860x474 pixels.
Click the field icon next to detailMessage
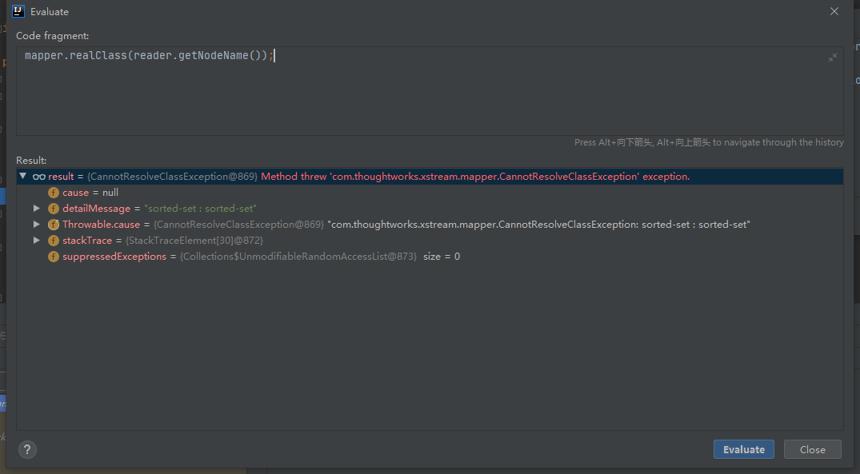point(53,208)
